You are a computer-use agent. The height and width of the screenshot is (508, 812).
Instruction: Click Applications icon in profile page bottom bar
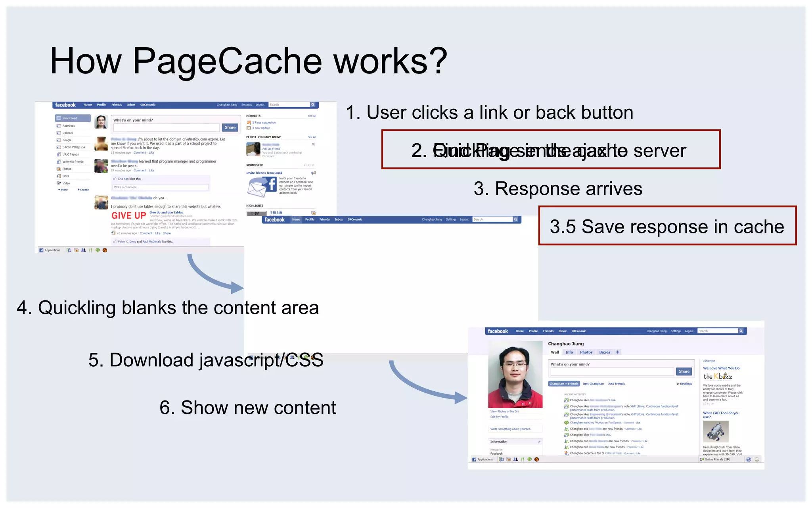click(474, 460)
